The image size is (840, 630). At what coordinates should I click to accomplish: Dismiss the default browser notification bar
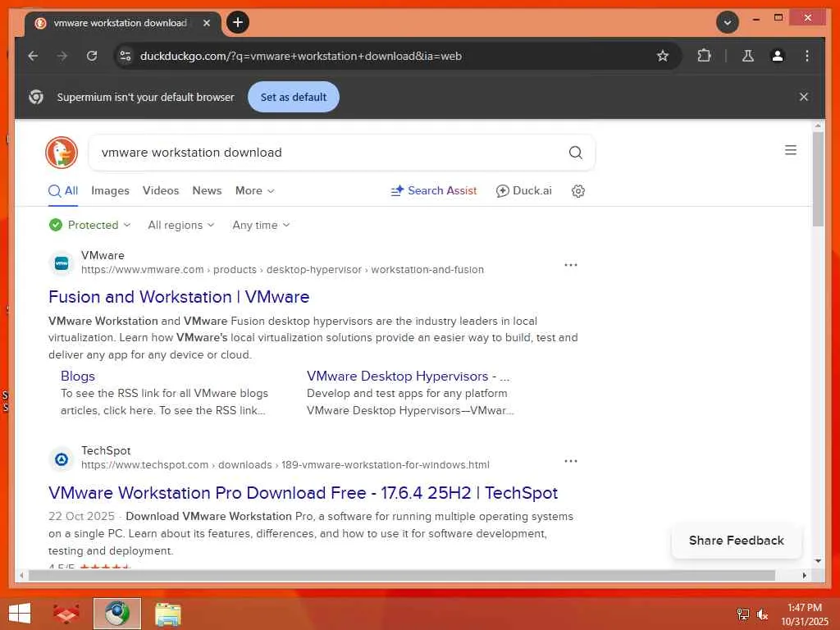804,97
